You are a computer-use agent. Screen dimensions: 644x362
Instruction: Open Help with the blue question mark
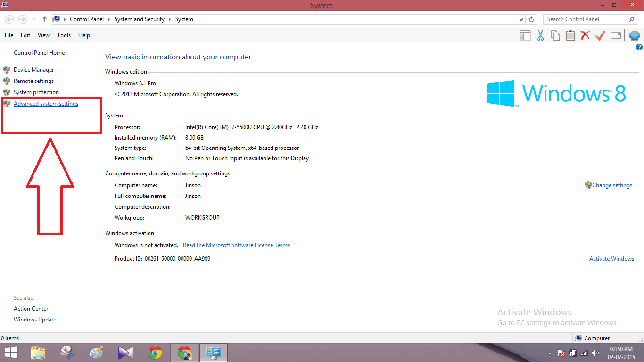pyautogui.click(x=639, y=47)
